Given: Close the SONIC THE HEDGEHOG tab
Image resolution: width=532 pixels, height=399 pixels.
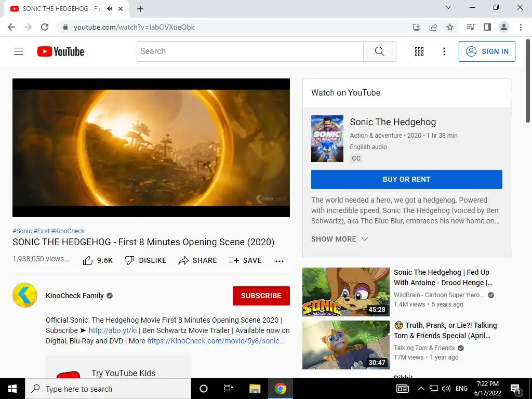Looking at the screenshot, I should [121, 9].
